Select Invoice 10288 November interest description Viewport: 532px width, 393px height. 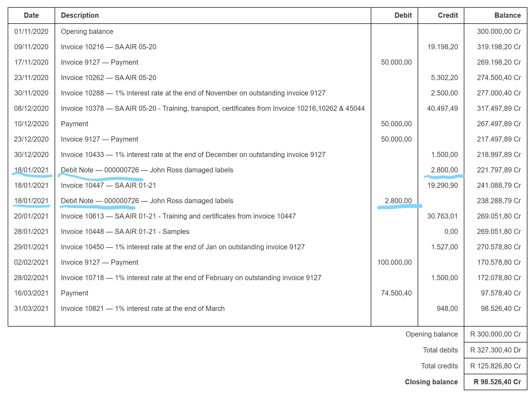[x=193, y=93]
